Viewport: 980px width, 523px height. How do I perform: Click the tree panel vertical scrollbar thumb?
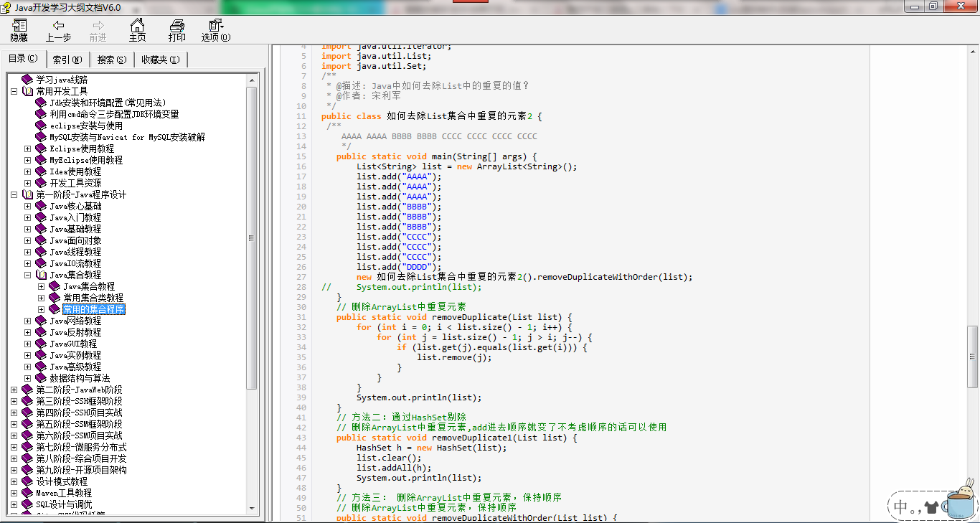pyautogui.click(x=252, y=237)
